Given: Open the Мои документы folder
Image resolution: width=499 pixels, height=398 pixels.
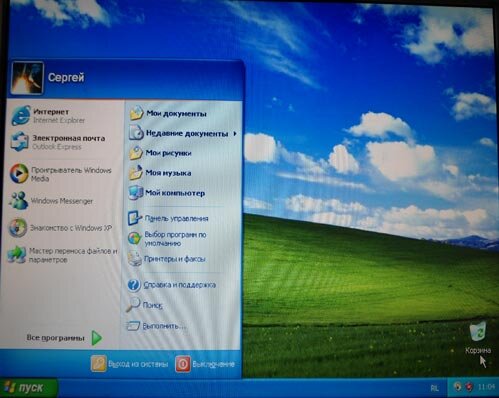Looking at the screenshot, I should click(177, 114).
